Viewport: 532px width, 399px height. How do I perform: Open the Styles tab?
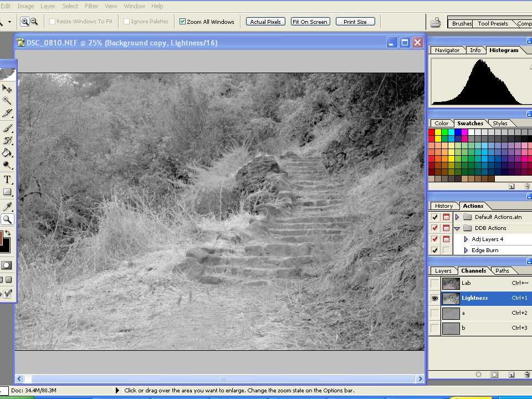tap(500, 124)
